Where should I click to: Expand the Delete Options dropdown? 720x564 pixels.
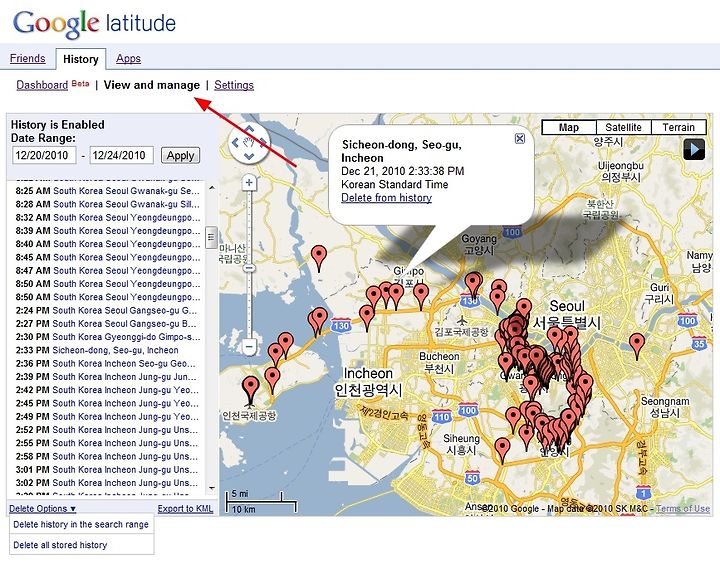click(x=42, y=508)
